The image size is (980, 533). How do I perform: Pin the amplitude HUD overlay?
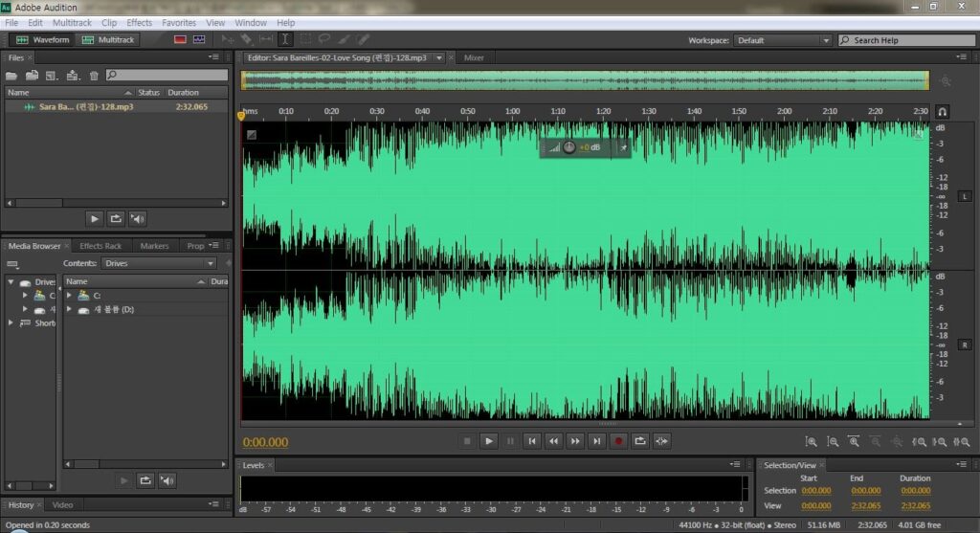[623, 147]
